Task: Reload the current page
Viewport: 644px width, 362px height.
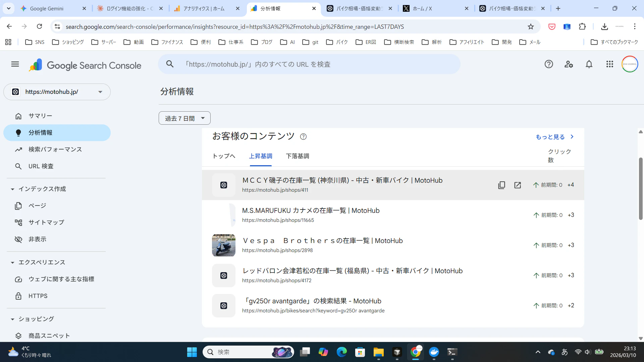Action: click(39, 26)
